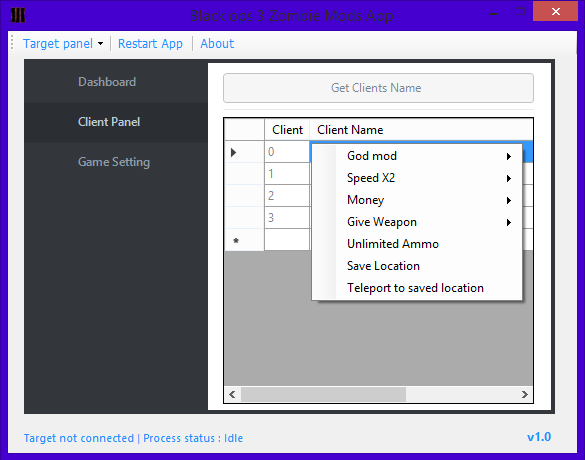This screenshot has height=460, width=585.
Task: Expand the God mod submenu
Action: 417,156
